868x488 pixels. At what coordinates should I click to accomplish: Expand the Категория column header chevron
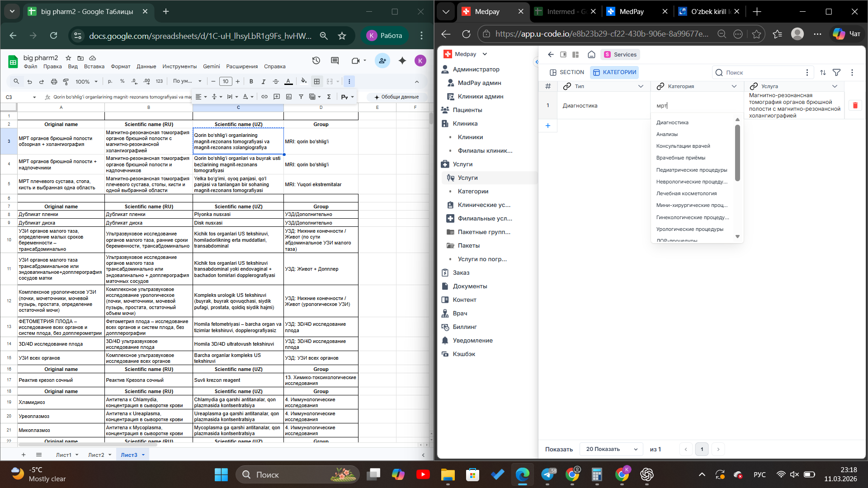coord(734,86)
